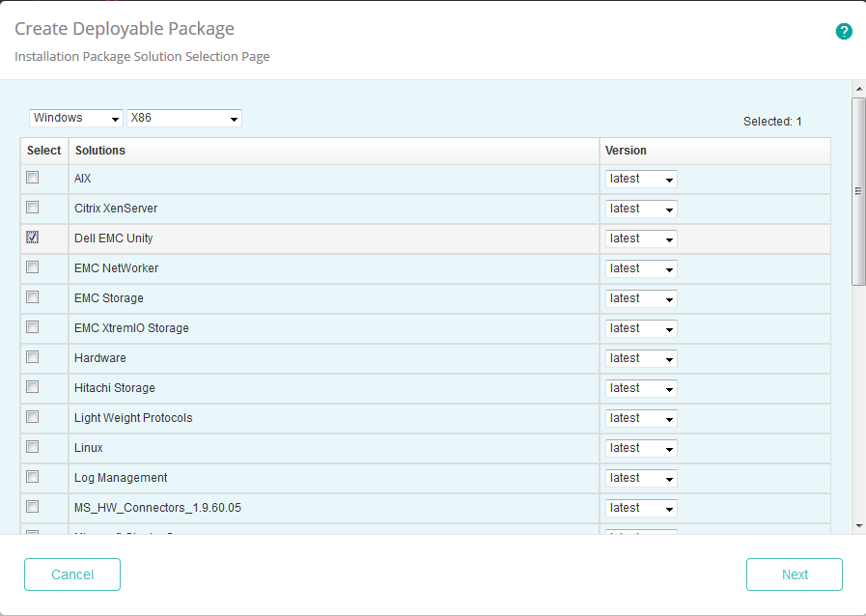Select the Linux solution checkbox
866x616 pixels.
click(32, 447)
